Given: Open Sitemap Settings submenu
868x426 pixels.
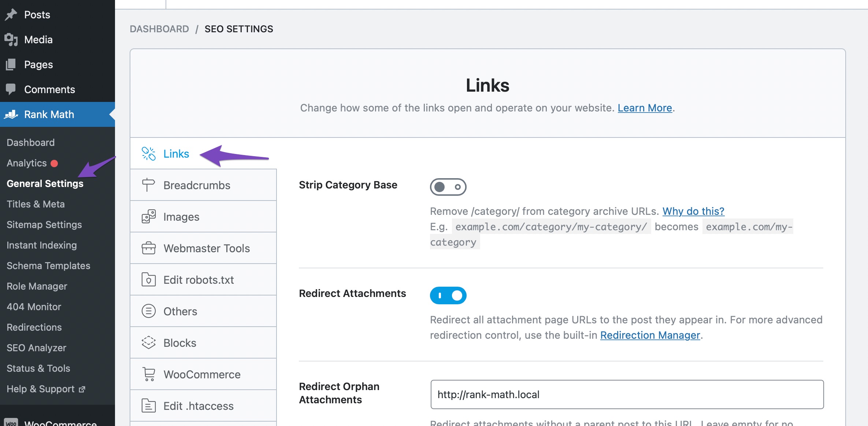Looking at the screenshot, I should pyautogui.click(x=44, y=225).
